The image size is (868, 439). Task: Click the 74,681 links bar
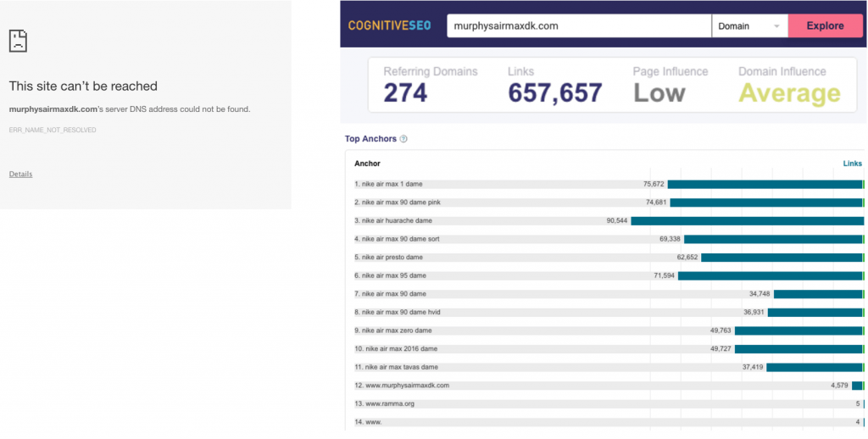766,203
